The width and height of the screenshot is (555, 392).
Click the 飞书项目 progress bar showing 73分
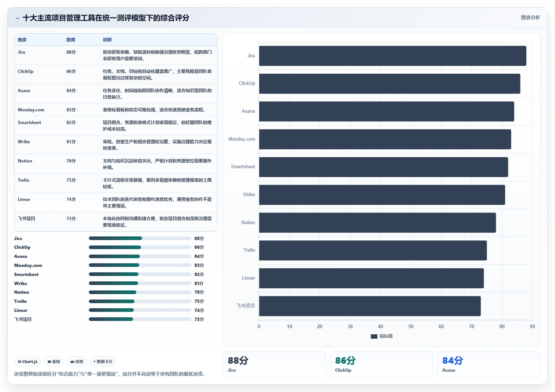(x=140, y=319)
